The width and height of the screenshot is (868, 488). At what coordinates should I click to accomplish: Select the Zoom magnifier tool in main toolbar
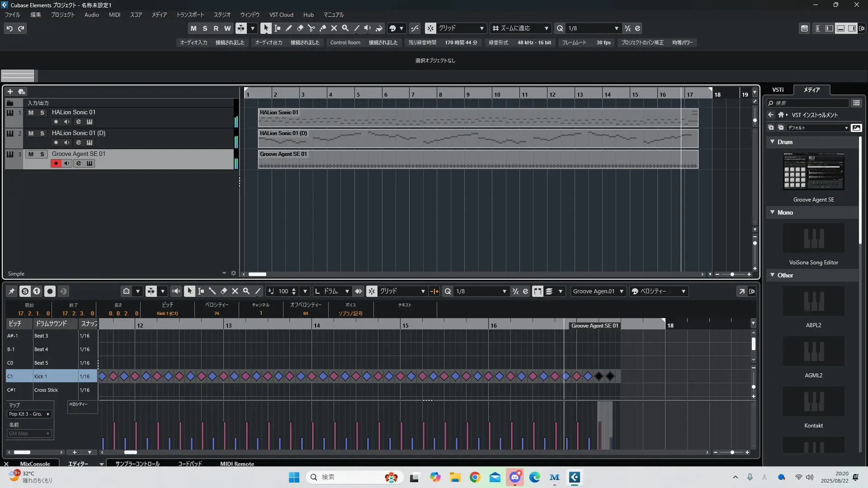tap(345, 28)
